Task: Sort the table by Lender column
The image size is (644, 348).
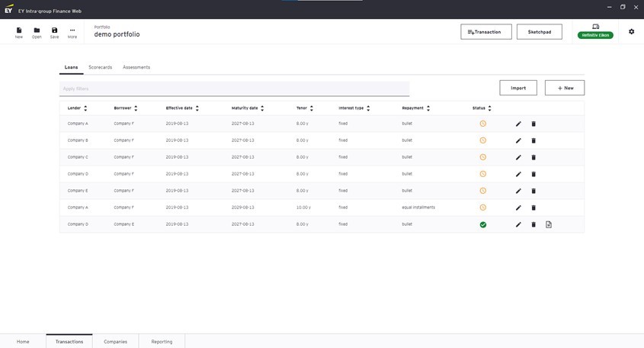Action: 85,108
